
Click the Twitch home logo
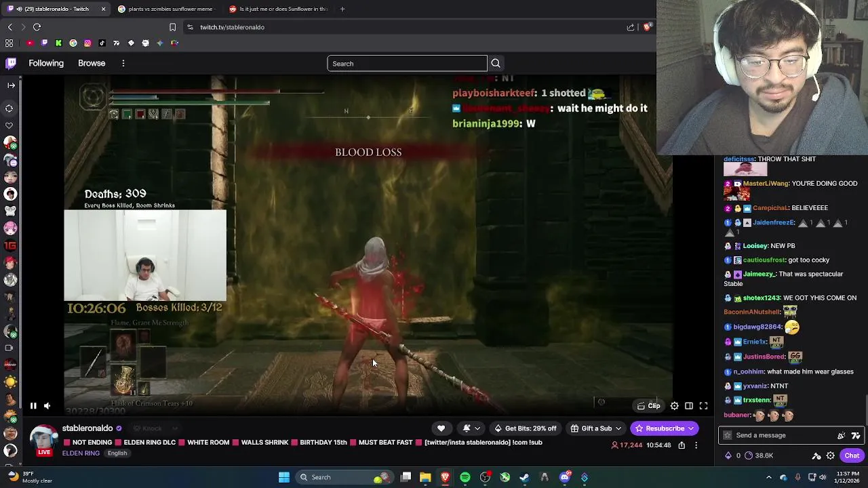coord(11,63)
